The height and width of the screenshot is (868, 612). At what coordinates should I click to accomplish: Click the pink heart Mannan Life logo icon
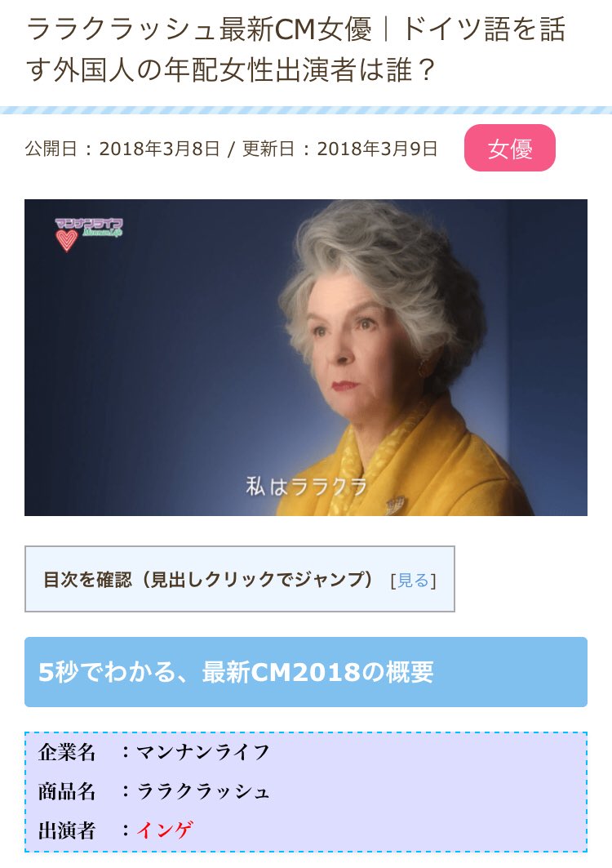pyautogui.click(x=66, y=240)
